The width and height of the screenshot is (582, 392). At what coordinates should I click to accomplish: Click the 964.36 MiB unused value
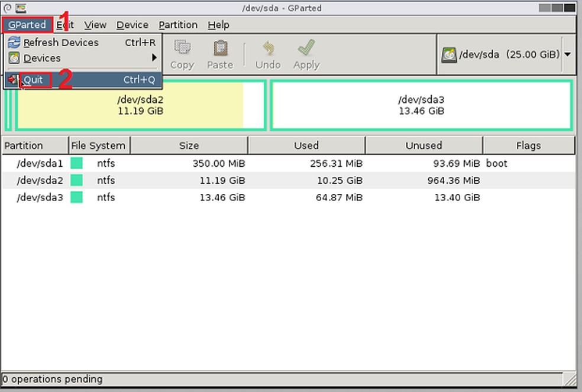click(x=454, y=180)
